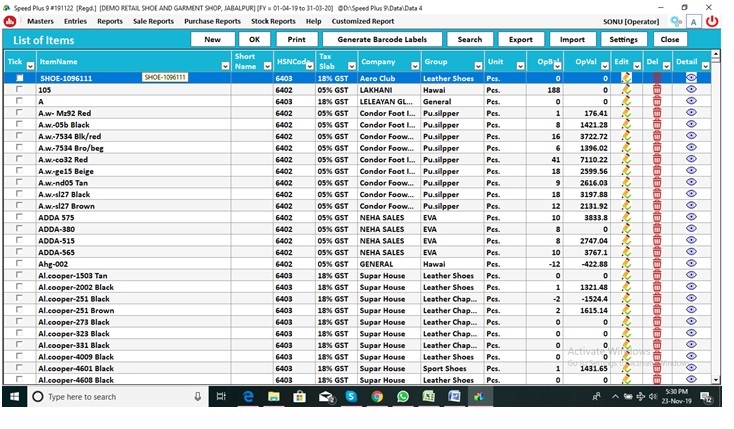Click the red app logo icon
The height and width of the screenshot is (429, 734).
tap(10, 21)
